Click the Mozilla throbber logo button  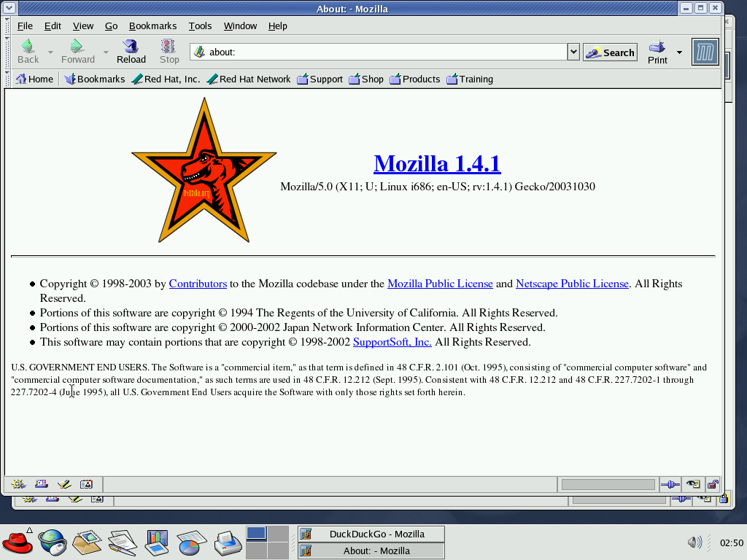(705, 52)
